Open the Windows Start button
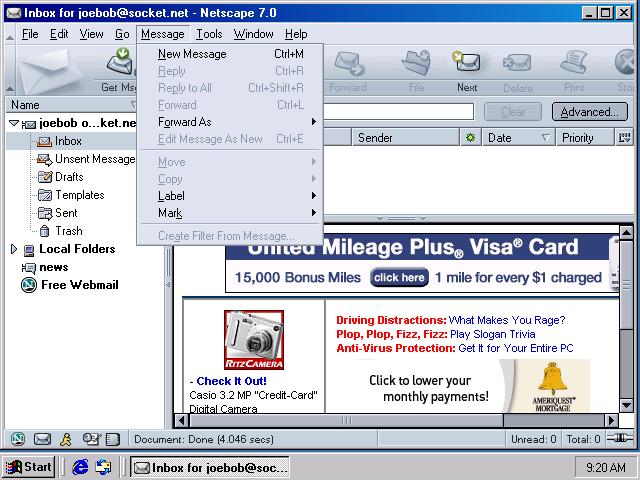The image size is (640, 480). click(29, 467)
